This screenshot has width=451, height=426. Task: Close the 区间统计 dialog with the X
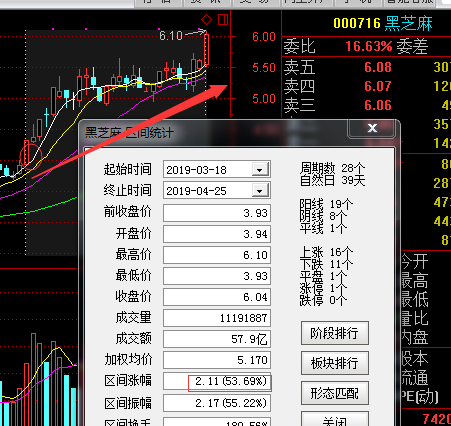tap(372, 128)
